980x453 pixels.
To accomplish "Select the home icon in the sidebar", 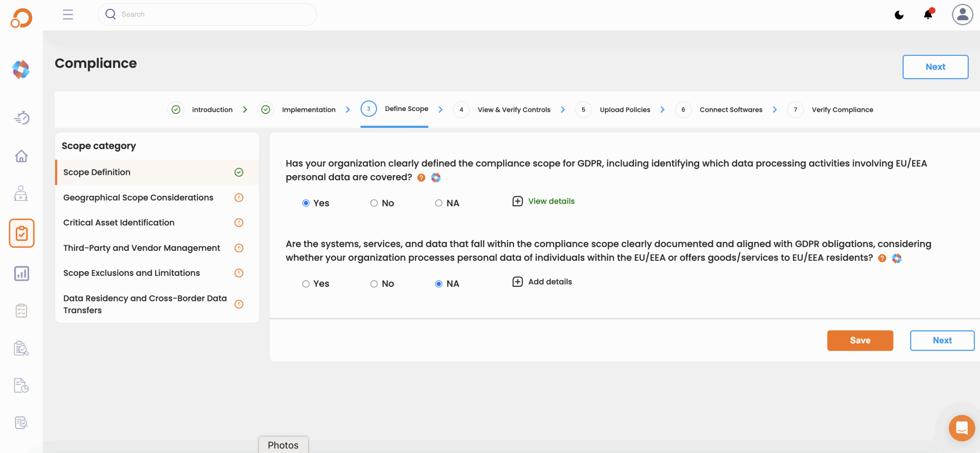I will pos(21,156).
